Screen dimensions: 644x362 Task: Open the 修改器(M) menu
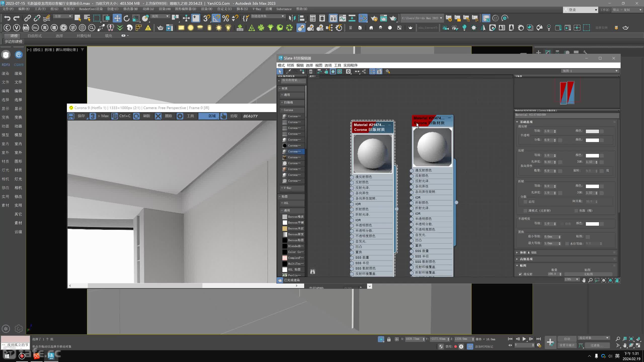(131, 9)
